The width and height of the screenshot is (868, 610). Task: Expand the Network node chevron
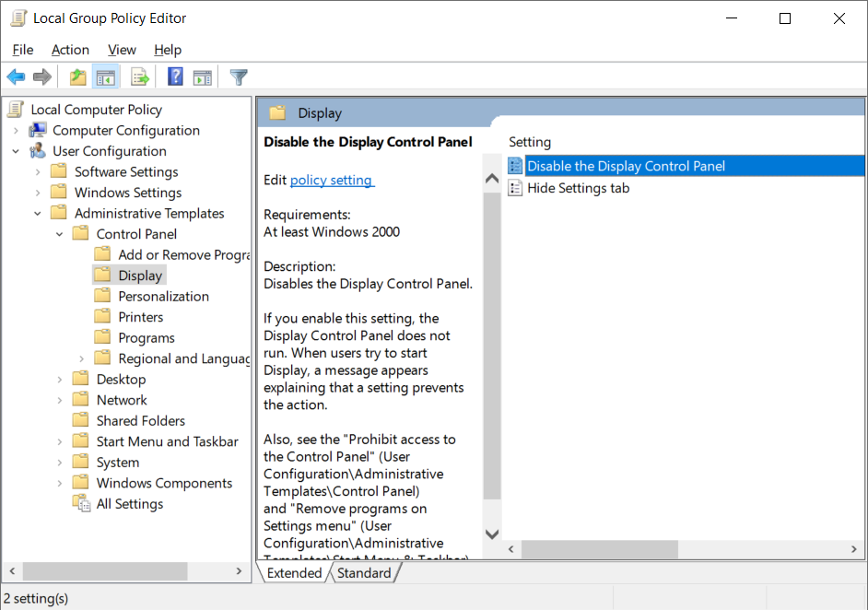pos(59,400)
